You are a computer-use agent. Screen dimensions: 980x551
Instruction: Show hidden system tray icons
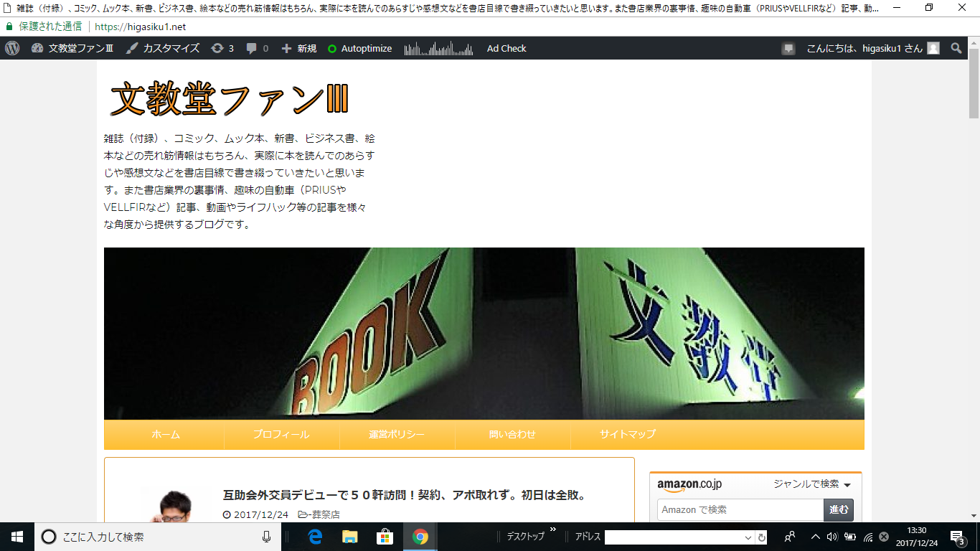pyautogui.click(x=815, y=537)
